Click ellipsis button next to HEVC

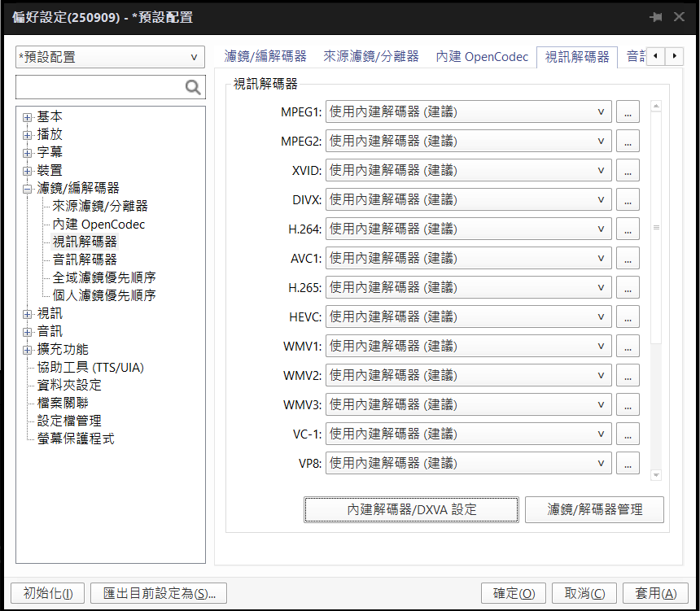tap(628, 317)
